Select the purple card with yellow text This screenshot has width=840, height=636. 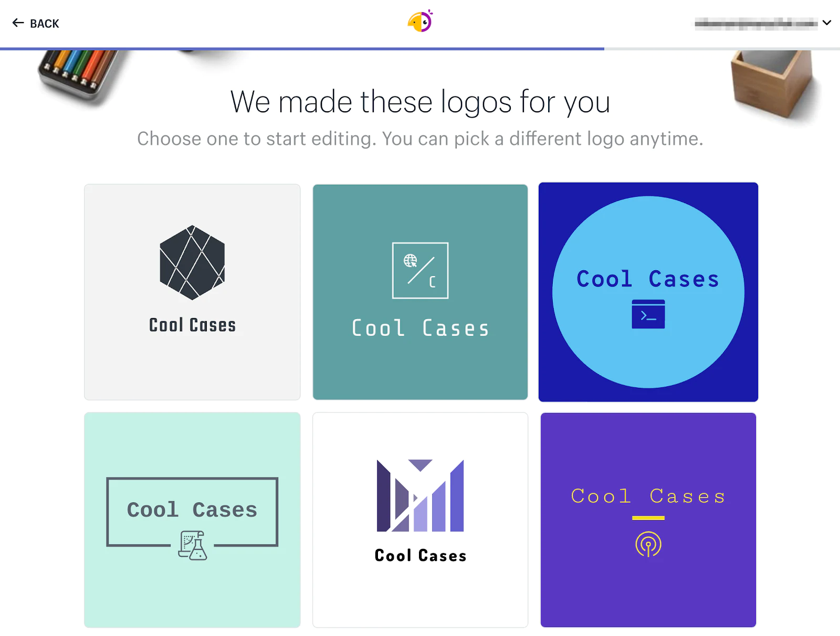point(648,593)
